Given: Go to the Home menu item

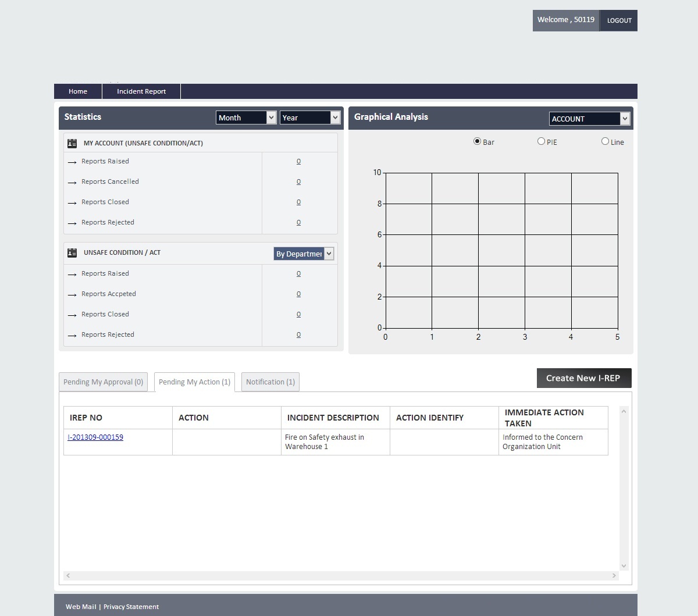Looking at the screenshot, I should tap(78, 91).
